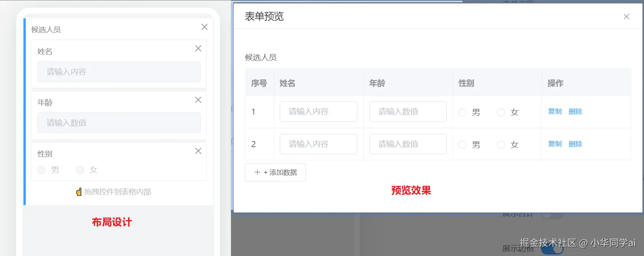Image resolution: width=644 pixels, height=256 pixels.
Task: Focus the 年龄 input in preview row 2
Action: point(408,144)
